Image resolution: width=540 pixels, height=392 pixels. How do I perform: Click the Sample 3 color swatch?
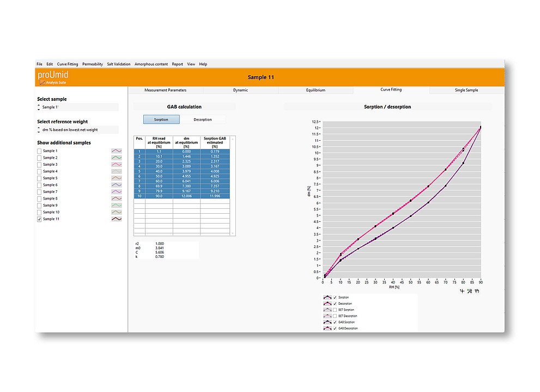click(x=116, y=164)
